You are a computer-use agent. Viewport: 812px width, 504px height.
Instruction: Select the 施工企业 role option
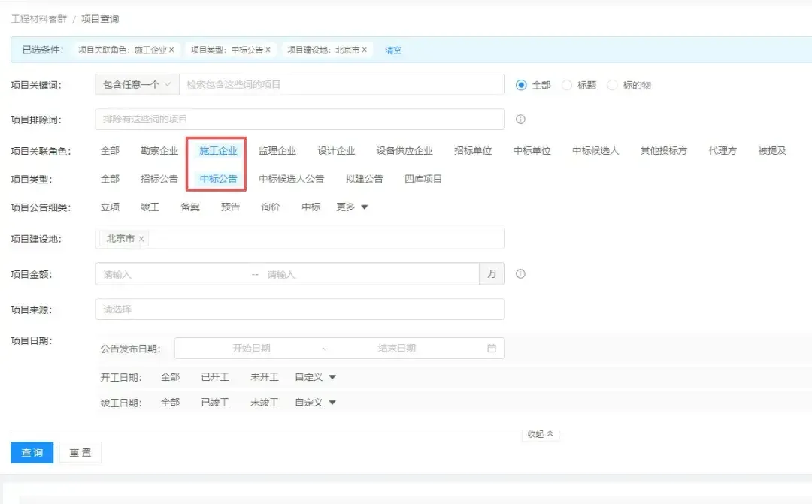tap(218, 150)
